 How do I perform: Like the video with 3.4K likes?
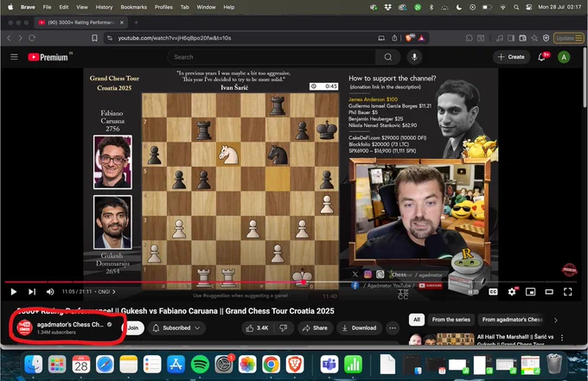click(x=258, y=327)
